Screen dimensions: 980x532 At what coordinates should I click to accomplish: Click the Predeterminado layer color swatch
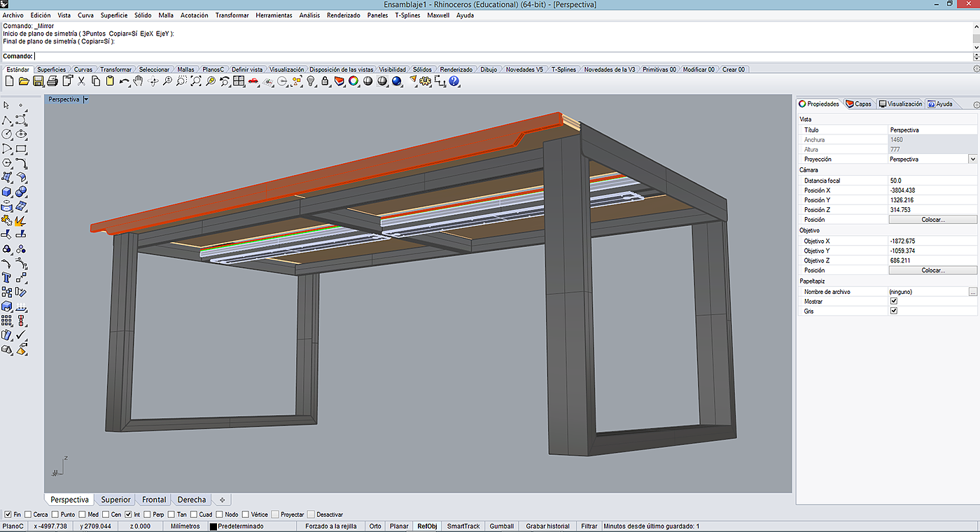coord(213,526)
